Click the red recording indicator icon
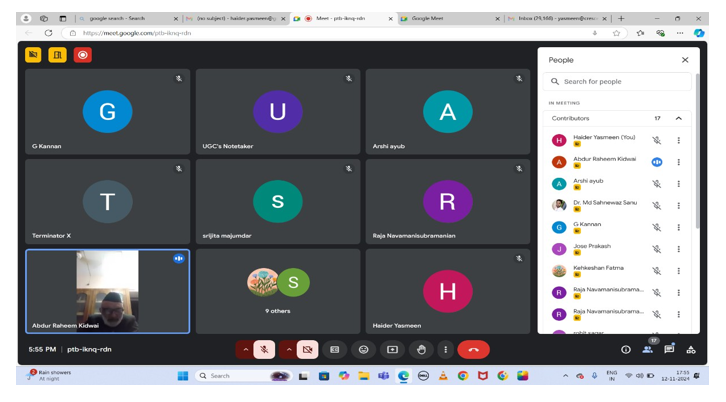The width and height of the screenshot is (726, 402). (x=83, y=55)
